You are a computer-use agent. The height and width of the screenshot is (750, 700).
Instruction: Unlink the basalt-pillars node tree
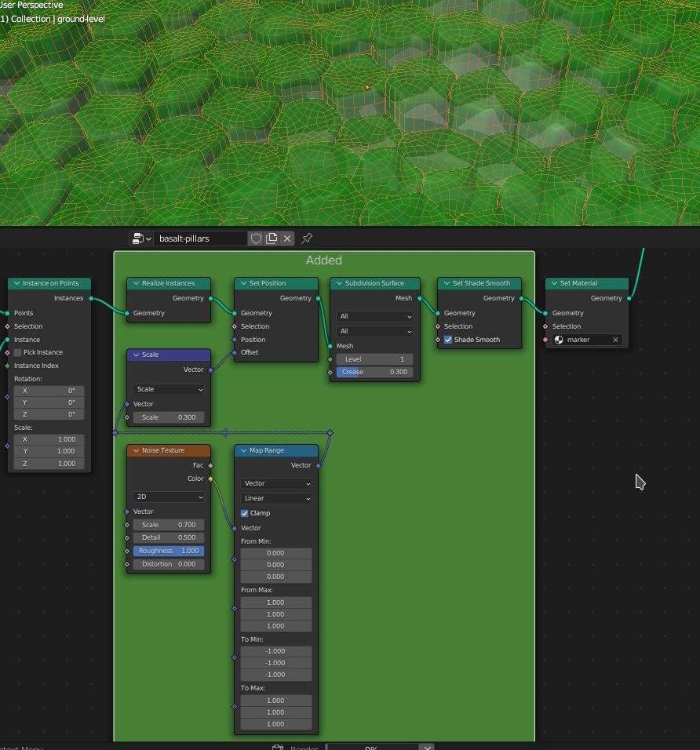(x=287, y=238)
